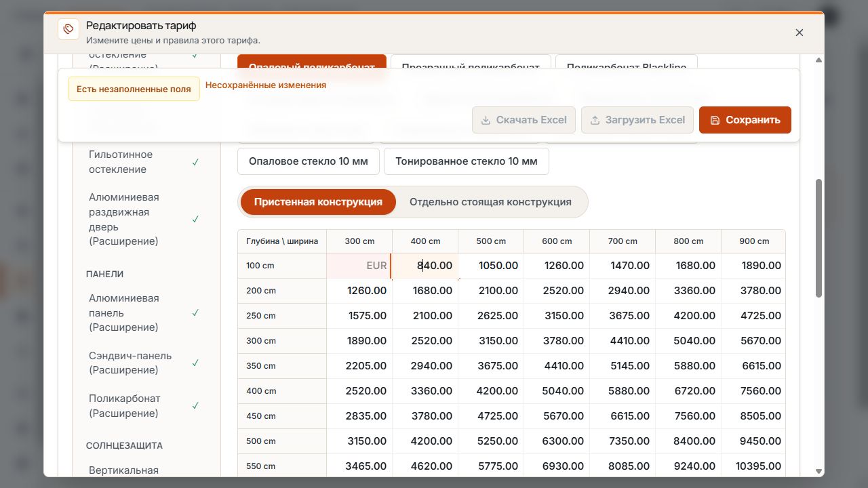Select Опаловое стекло 10 мм option
The height and width of the screenshot is (488, 868).
(x=308, y=161)
